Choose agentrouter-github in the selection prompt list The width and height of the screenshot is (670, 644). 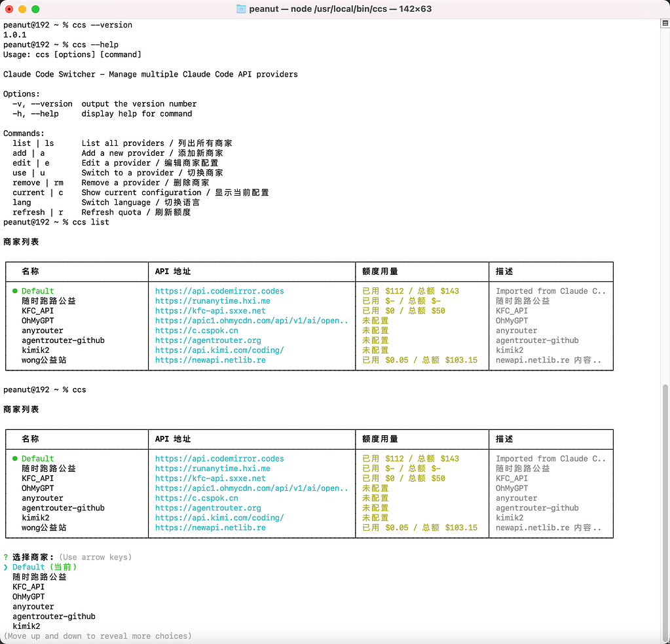54,617
